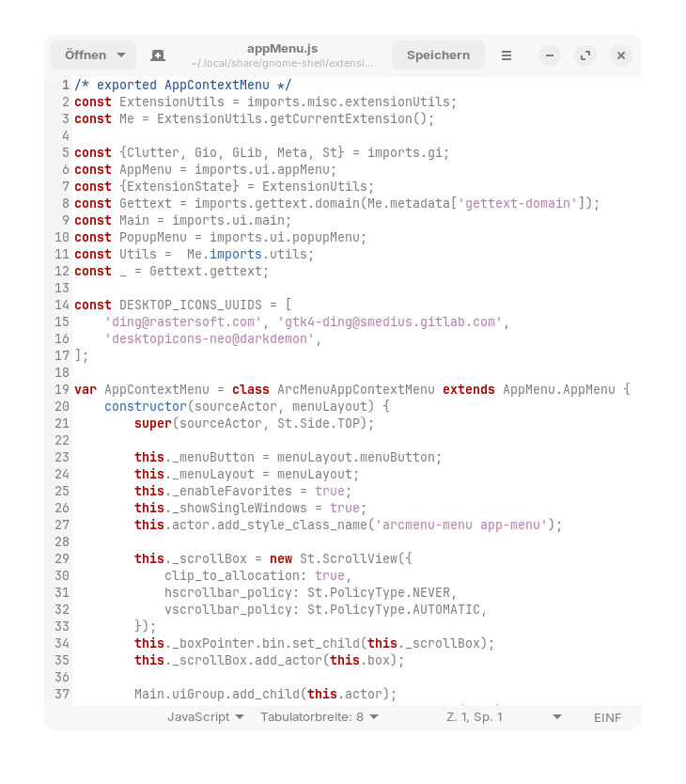Image resolution: width=686 pixels, height=784 pixels.
Task: Click line number 19 in the gutter
Action: point(62,389)
